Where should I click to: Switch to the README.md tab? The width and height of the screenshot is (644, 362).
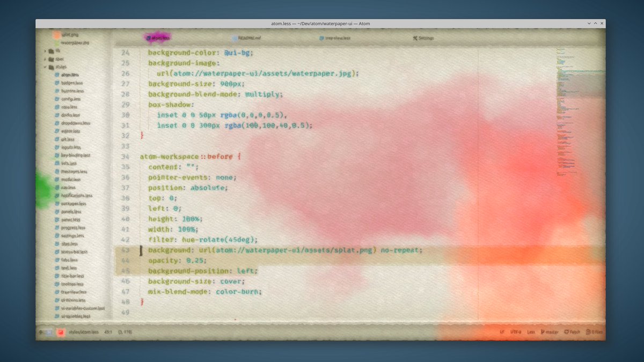tap(250, 38)
